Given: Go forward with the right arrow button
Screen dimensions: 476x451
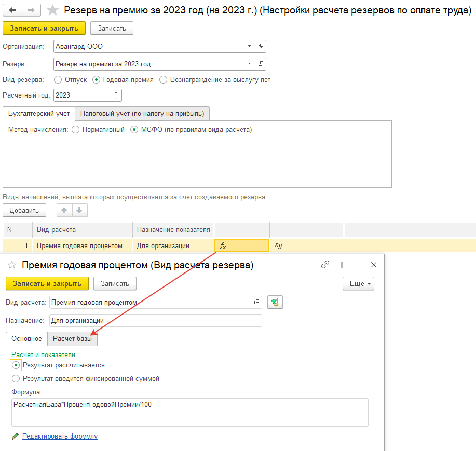Looking at the screenshot, I should click(31, 10).
